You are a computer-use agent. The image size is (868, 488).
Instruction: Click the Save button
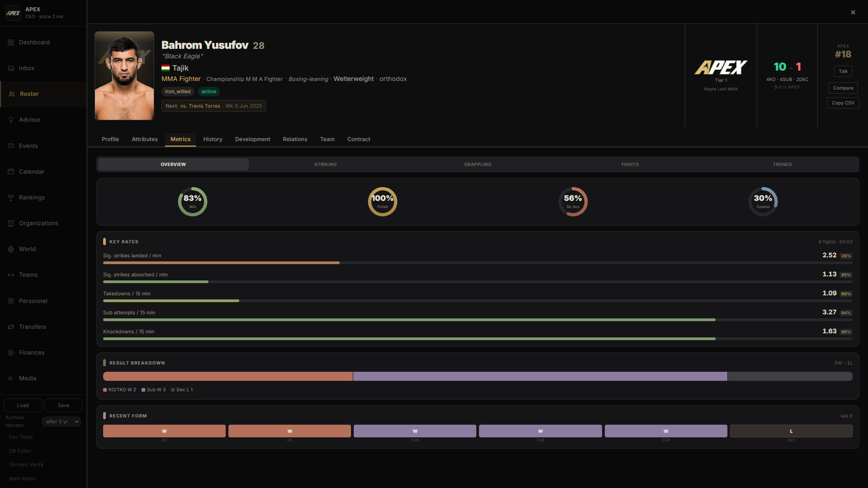pyautogui.click(x=63, y=405)
